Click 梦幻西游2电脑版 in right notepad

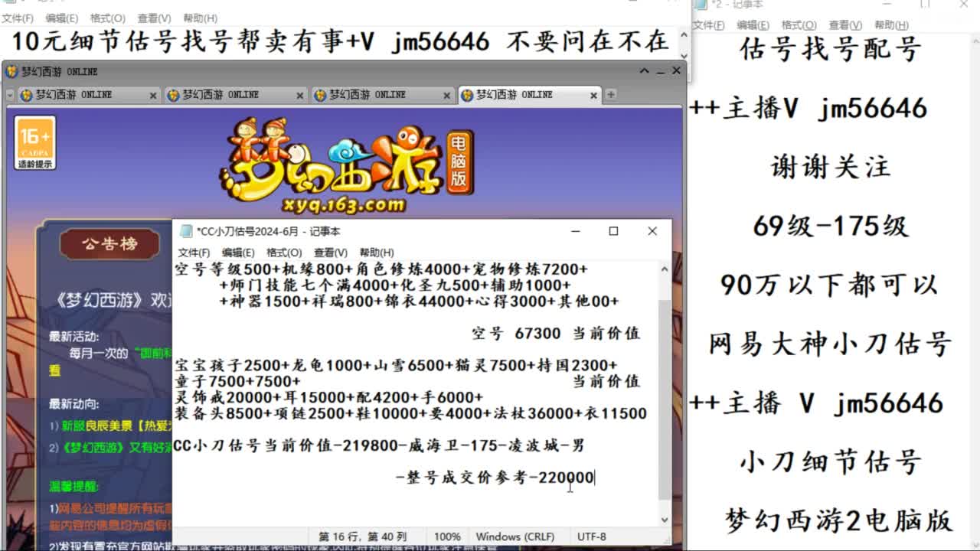[838, 520]
